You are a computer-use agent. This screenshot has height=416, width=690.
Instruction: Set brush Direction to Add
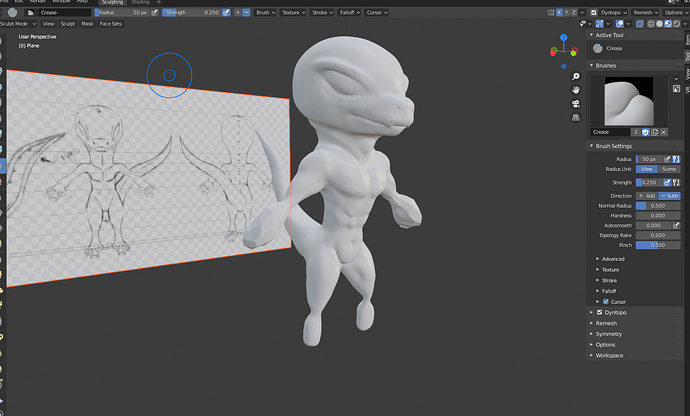[x=647, y=196]
